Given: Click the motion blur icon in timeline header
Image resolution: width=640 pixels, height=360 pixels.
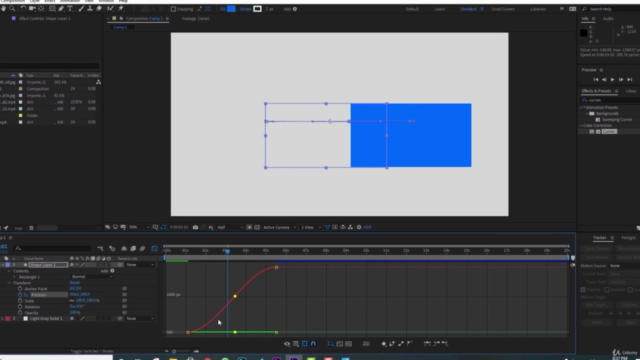Looking at the screenshot, I should click(x=142, y=248).
